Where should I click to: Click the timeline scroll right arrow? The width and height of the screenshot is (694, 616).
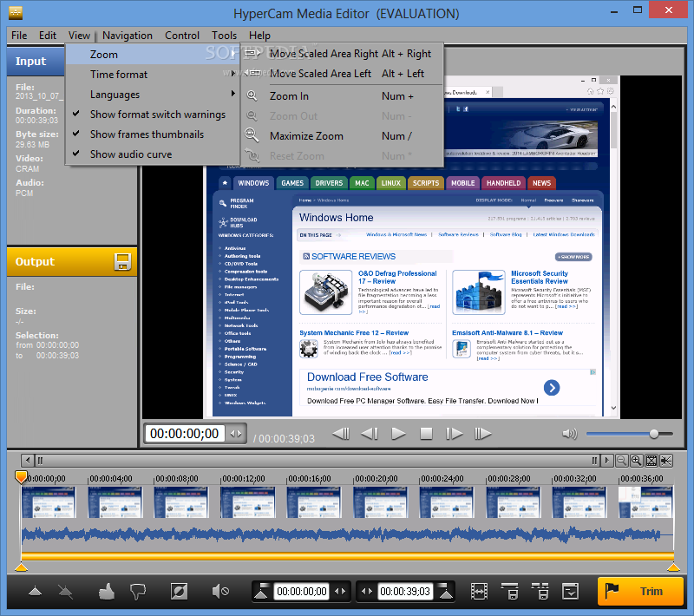point(606,461)
